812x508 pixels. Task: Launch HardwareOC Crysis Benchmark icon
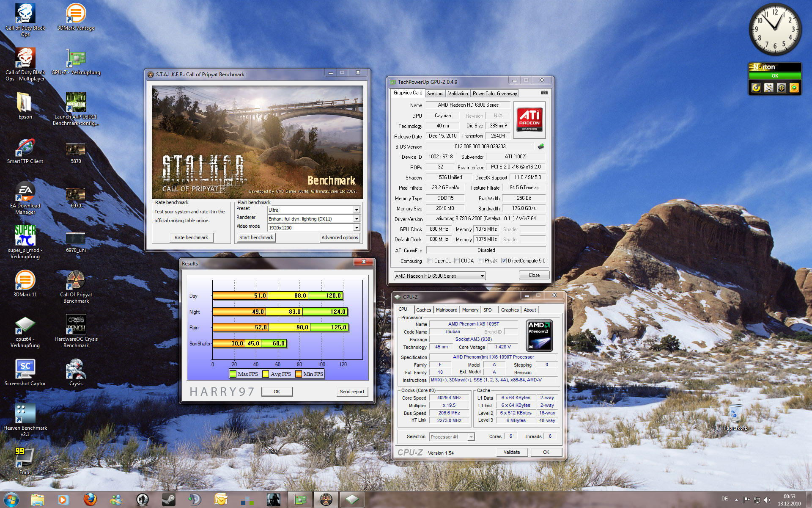coord(76,331)
